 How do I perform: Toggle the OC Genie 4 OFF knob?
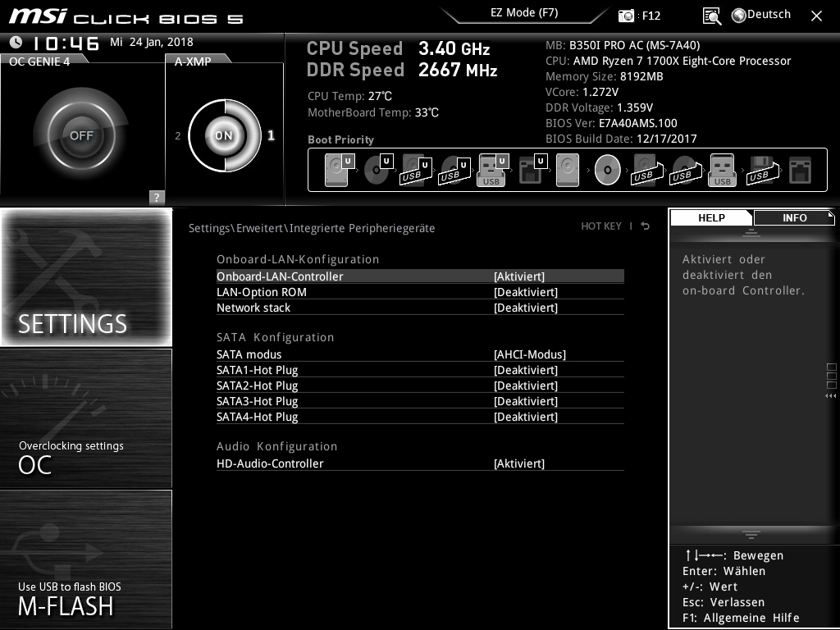click(81, 135)
